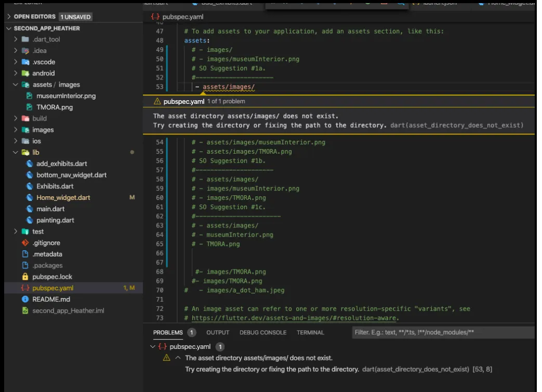Collapse the lib folder
This screenshot has height=392, width=542.
click(x=16, y=153)
